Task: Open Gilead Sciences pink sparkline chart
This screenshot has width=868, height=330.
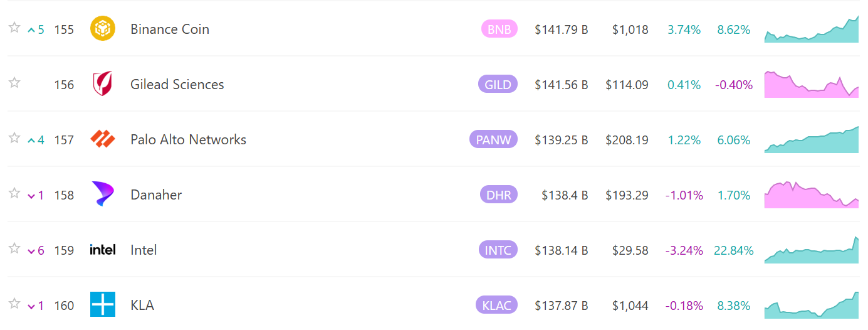Action: point(812,85)
